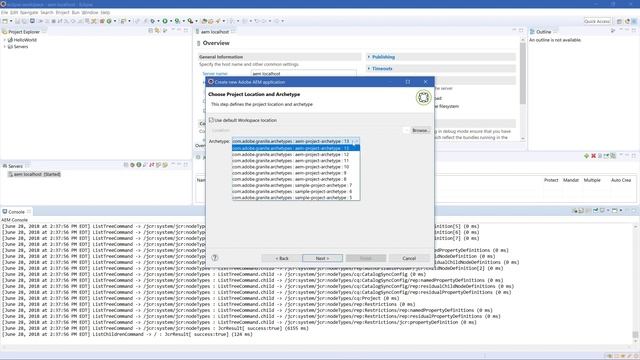640x360 pixels.
Task: Click the first icon in Servers view toolbar
Action: point(126,165)
